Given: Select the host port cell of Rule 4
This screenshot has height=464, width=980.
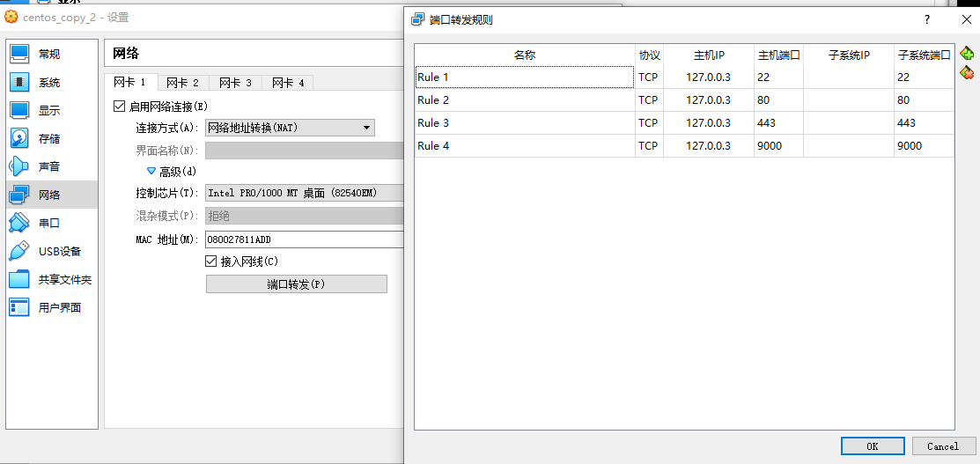Looking at the screenshot, I should click(778, 146).
